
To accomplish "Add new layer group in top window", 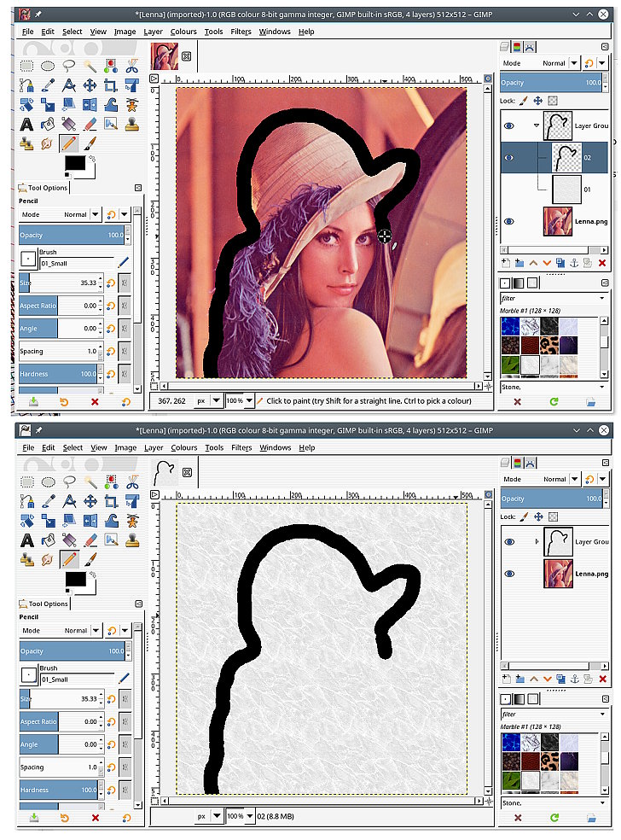I will point(519,263).
